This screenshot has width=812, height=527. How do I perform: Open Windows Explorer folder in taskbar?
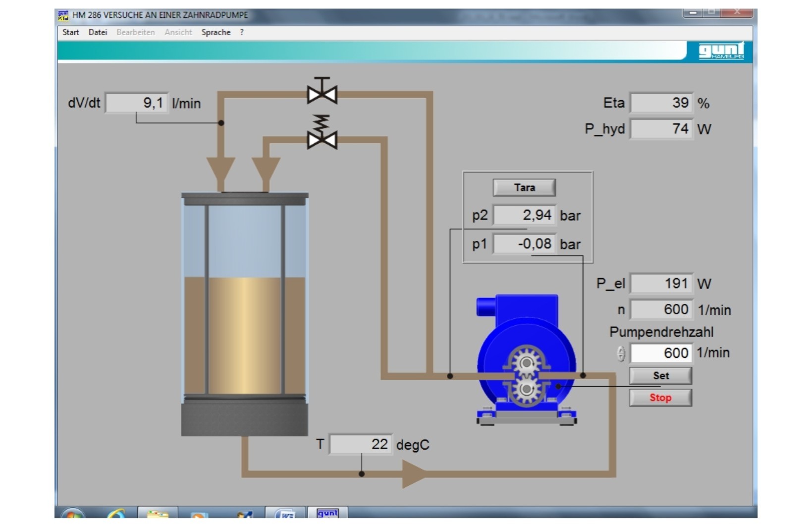click(x=158, y=513)
